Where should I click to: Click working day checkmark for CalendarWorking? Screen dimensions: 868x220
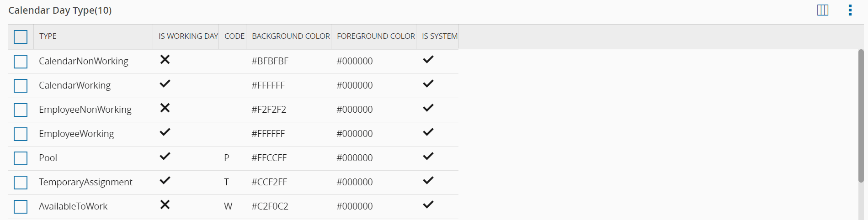(165, 84)
